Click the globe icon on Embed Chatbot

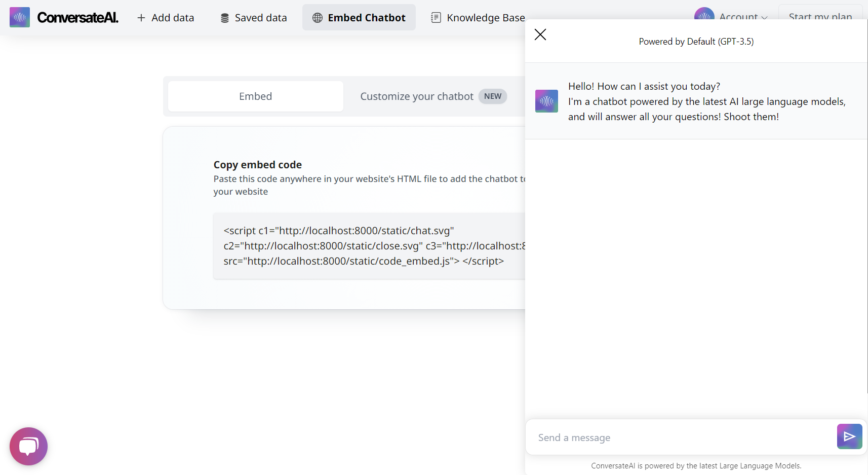[x=318, y=18]
